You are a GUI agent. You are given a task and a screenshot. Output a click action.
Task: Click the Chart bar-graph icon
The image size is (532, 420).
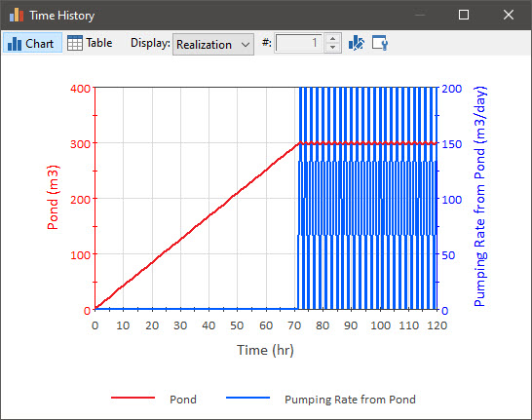click(15, 44)
